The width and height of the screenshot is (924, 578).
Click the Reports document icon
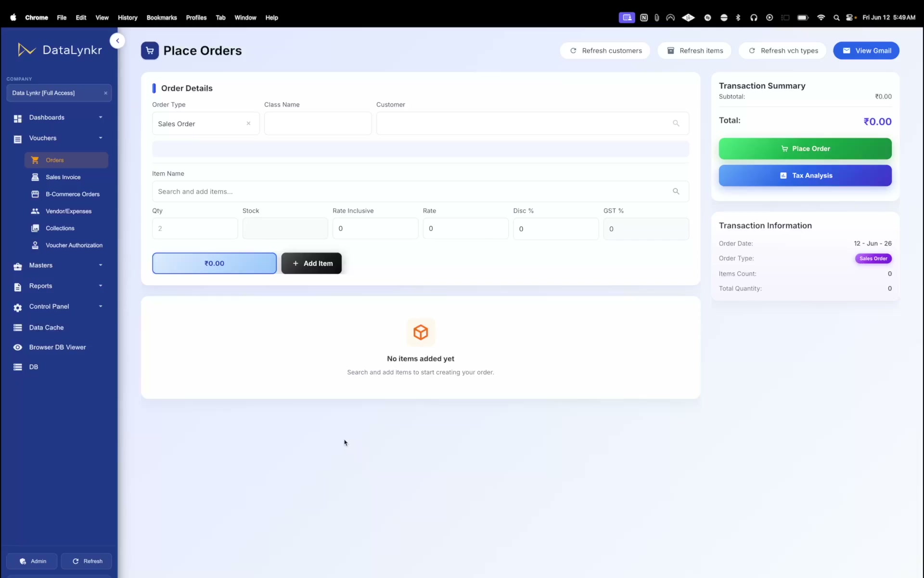(x=18, y=287)
